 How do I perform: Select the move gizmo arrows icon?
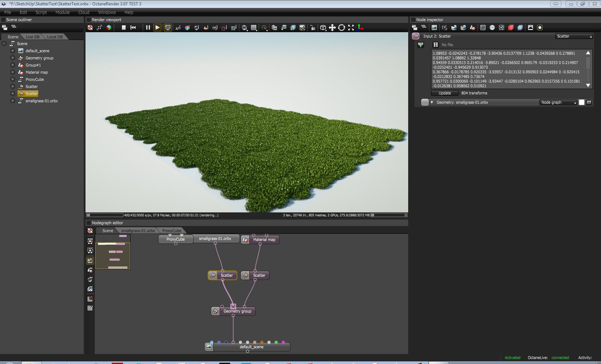coord(332,28)
